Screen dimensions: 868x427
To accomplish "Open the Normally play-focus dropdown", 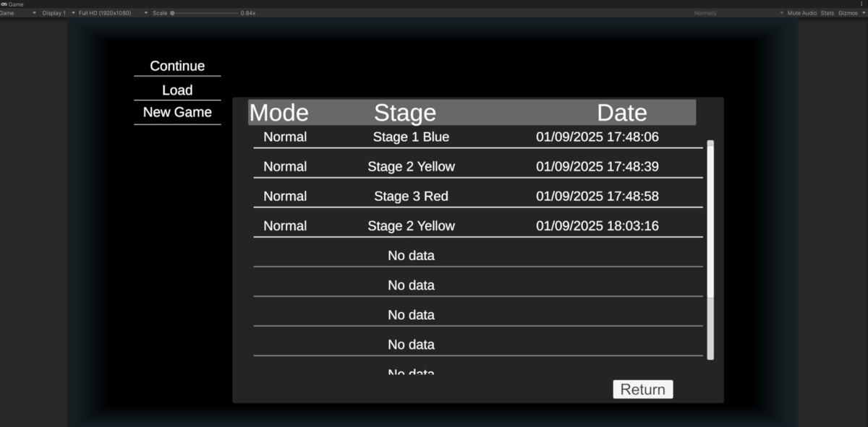I will [x=738, y=13].
